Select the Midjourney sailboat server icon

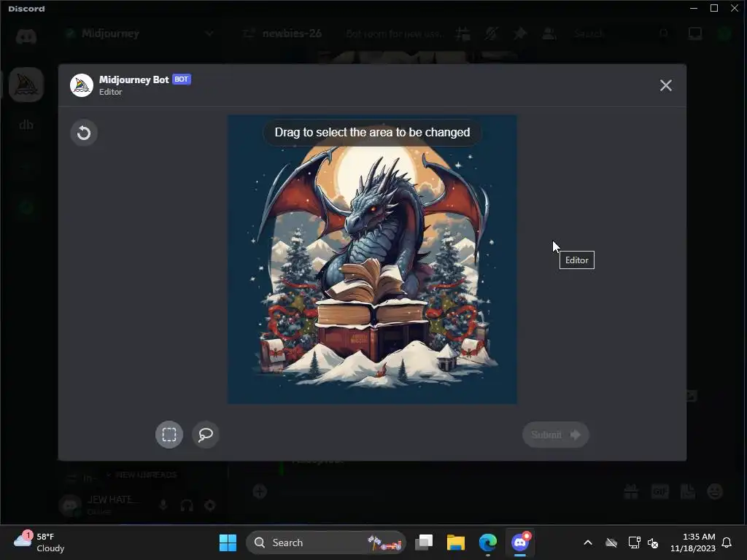[x=26, y=85]
